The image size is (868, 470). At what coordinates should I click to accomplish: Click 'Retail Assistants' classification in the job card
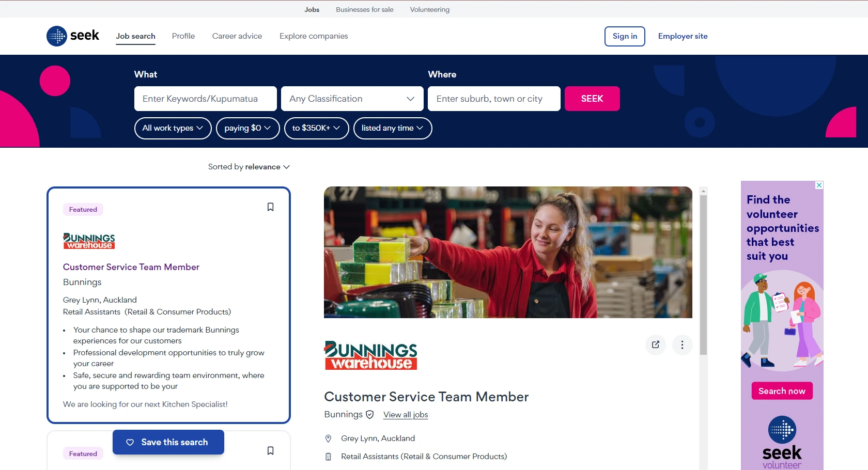91,312
